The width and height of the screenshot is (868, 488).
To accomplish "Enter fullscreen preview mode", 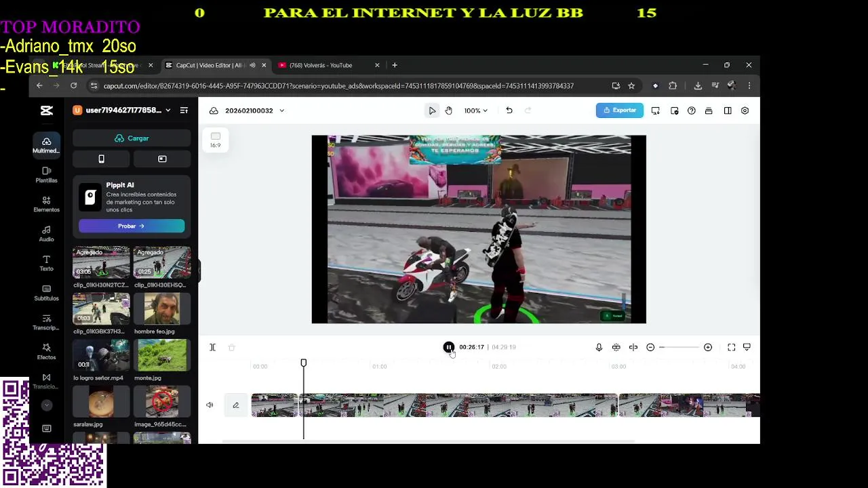I will (x=732, y=347).
